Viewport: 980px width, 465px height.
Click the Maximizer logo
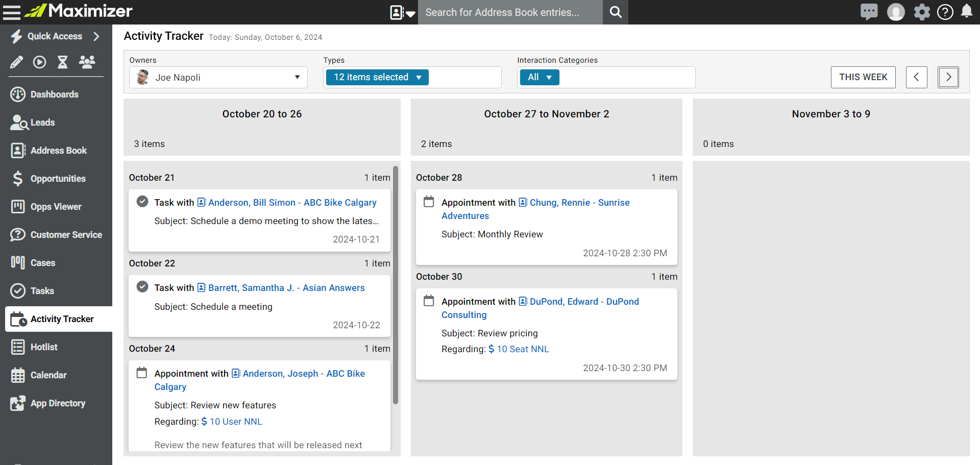pyautogui.click(x=78, y=11)
